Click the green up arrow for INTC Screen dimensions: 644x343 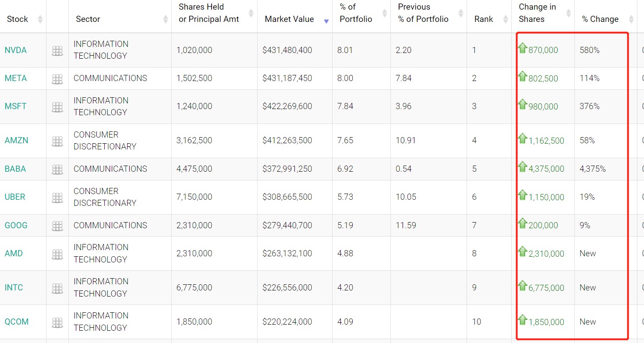point(522,286)
